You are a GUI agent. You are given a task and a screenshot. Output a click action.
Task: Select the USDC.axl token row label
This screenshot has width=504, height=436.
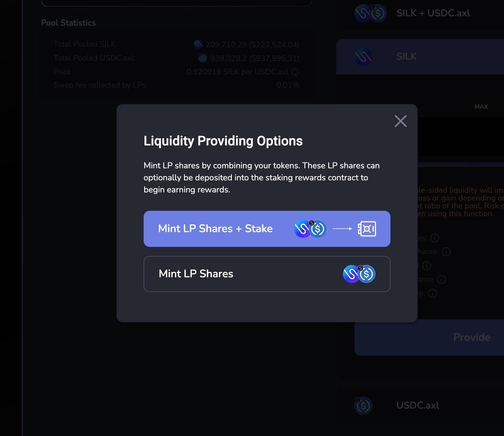tap(418, 406)
